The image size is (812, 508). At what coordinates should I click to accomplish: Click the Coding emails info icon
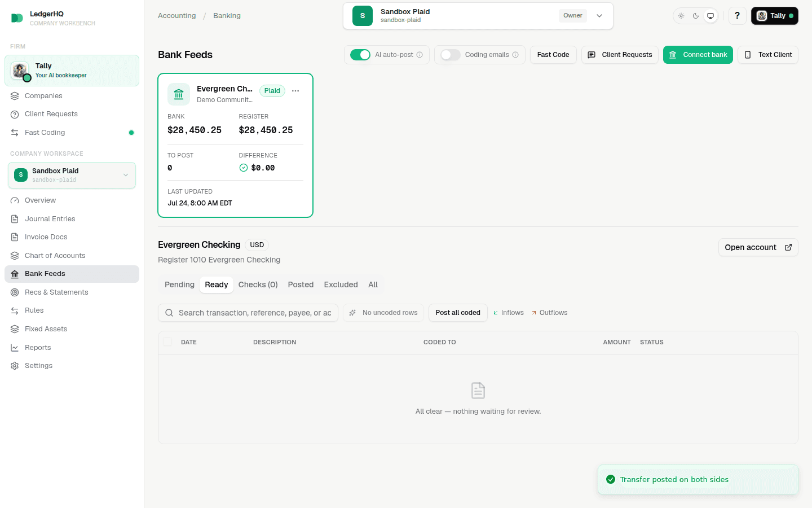(x=515, y=55)
